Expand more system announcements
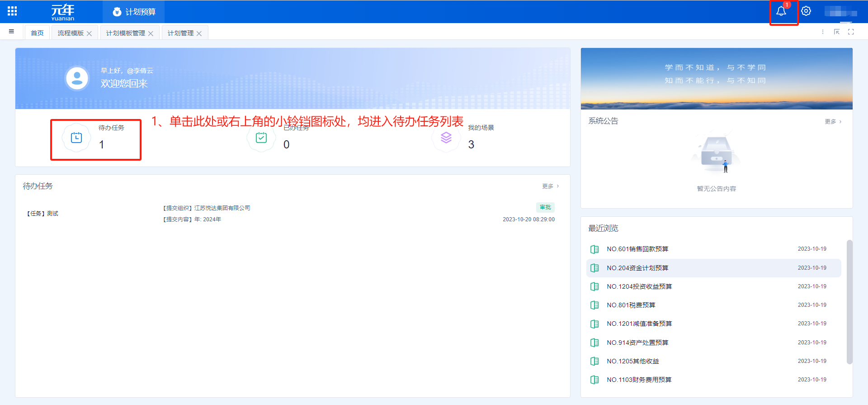The height and width of the screenshot is (405, 868). 833,122
